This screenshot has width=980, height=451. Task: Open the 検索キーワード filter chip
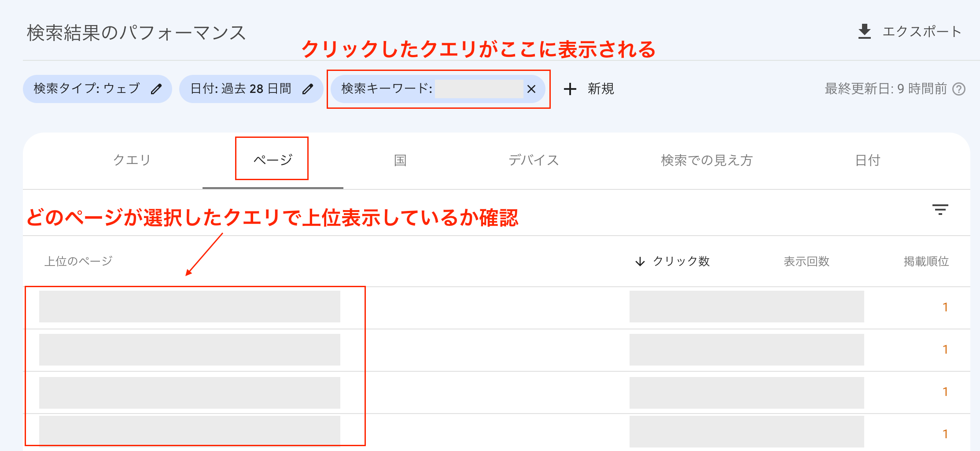click(438, 89)
